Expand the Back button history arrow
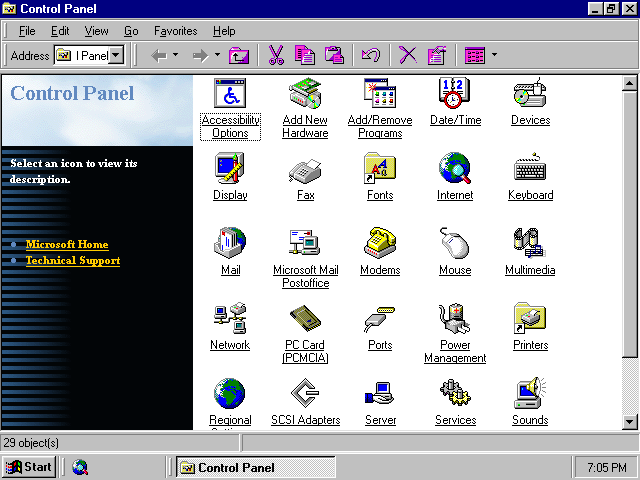The height and width of the screenshot is (480, 640). (176, 55)
